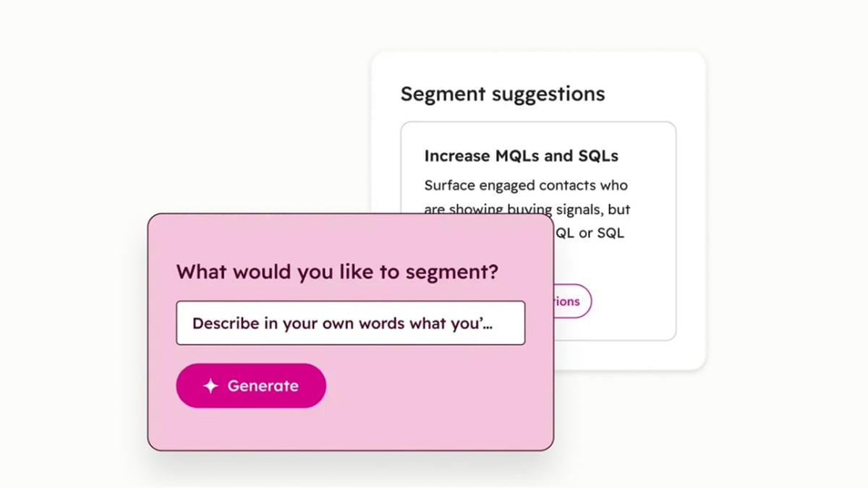Select the sparkle glyph inside the button
868x488 pixels.
coord(210,385)
